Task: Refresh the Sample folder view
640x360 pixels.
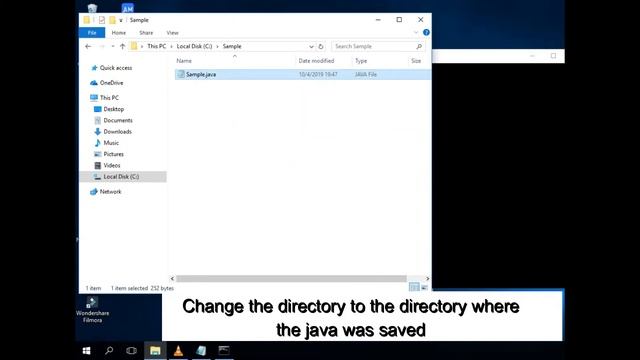Action: point(321,47)
